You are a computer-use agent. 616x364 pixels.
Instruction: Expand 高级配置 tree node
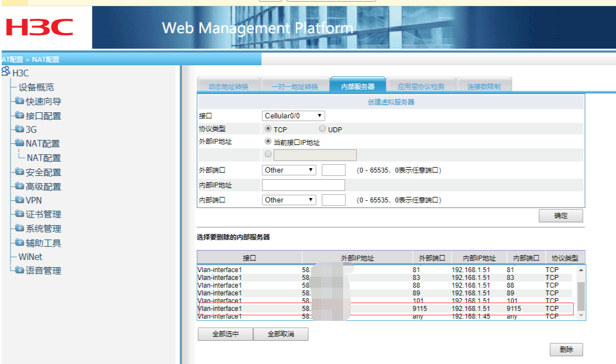tap(43, 187)
